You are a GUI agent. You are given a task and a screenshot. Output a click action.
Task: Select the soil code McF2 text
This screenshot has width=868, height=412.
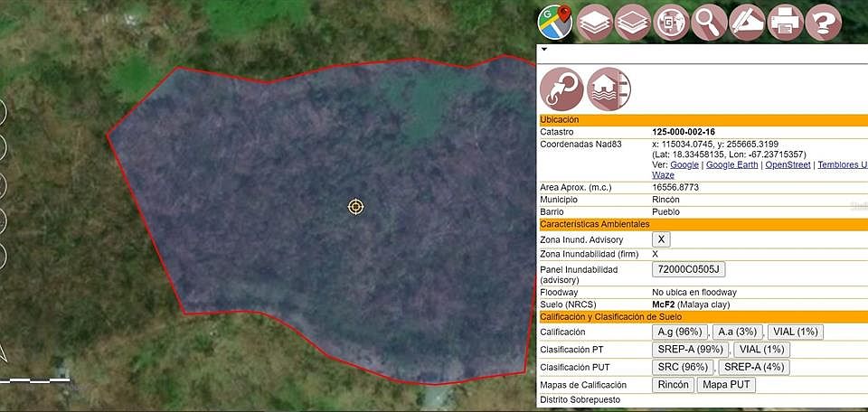(663, 304)
